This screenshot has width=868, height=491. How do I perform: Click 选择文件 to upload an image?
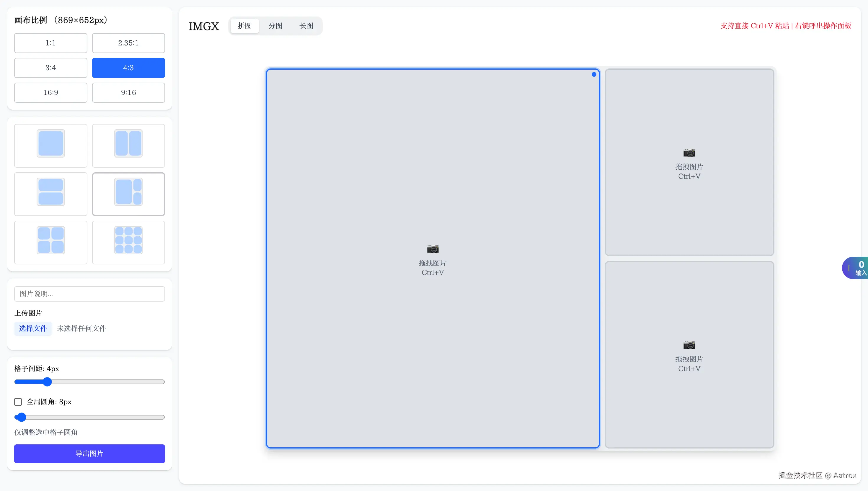[33, 328]
